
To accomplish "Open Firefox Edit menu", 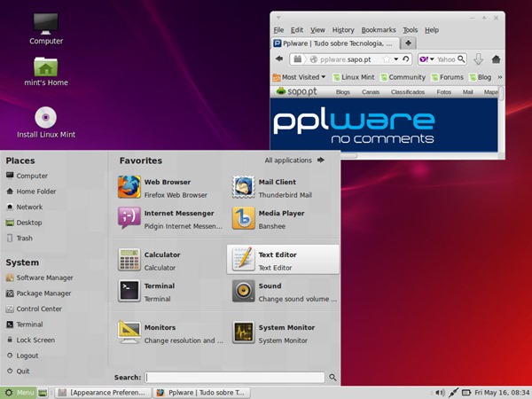I will [297, 30].
